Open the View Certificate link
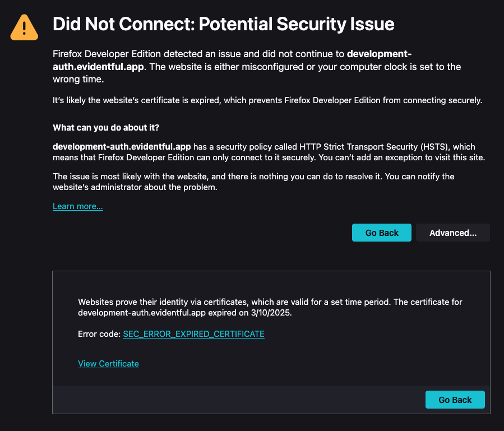The image size is (504, 431). pos(108,364)
